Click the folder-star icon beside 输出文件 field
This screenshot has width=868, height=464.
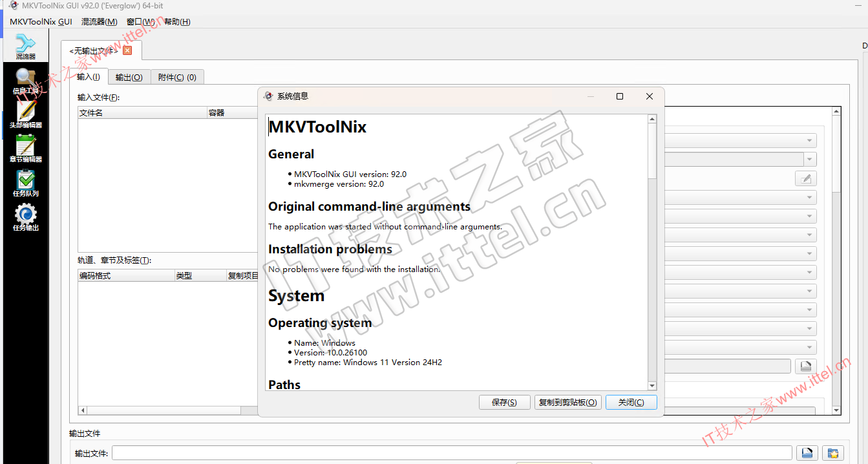[833, 453]
